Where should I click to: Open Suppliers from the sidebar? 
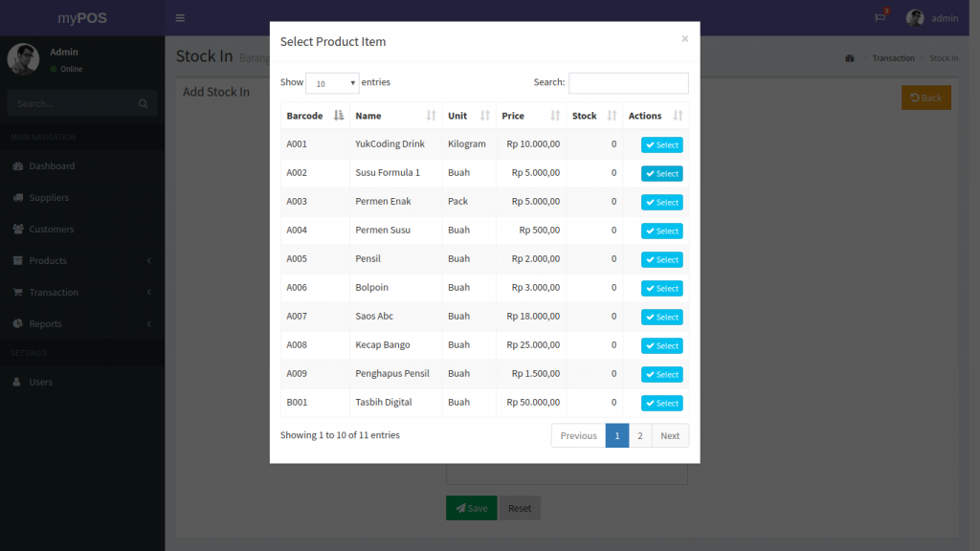click(x=49, y=197)
